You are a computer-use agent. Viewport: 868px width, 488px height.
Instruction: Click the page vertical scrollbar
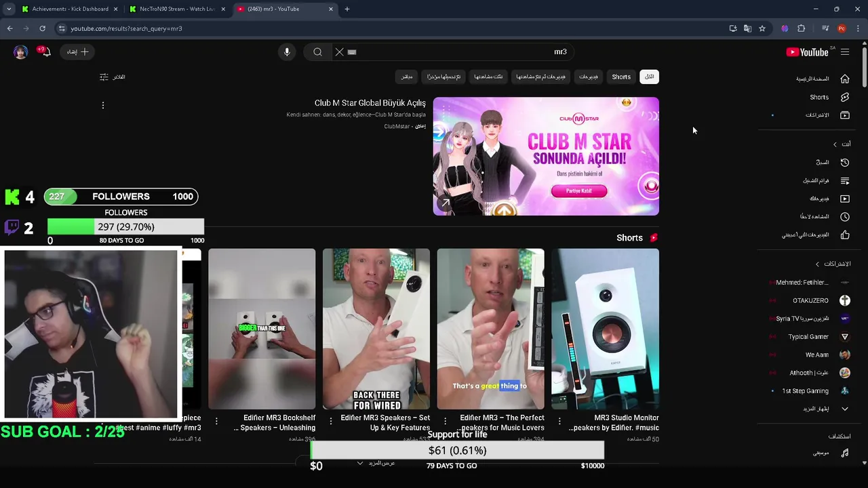(865, 68)
